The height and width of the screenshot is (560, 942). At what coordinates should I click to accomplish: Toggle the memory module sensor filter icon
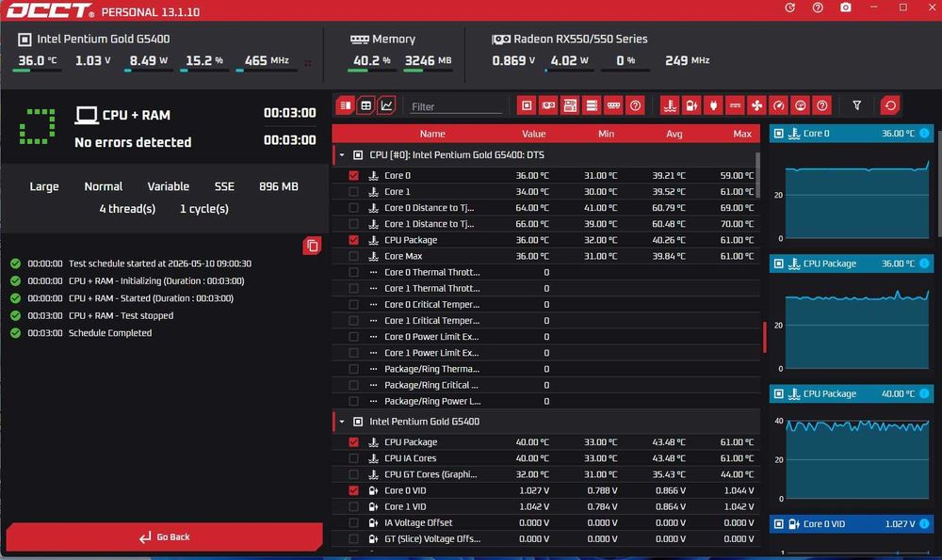[613, 105]
